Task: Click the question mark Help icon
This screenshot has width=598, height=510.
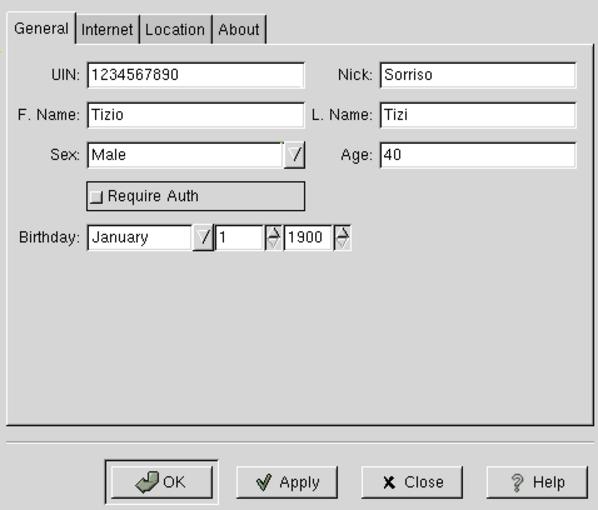Action: click(x=517, y=483)
